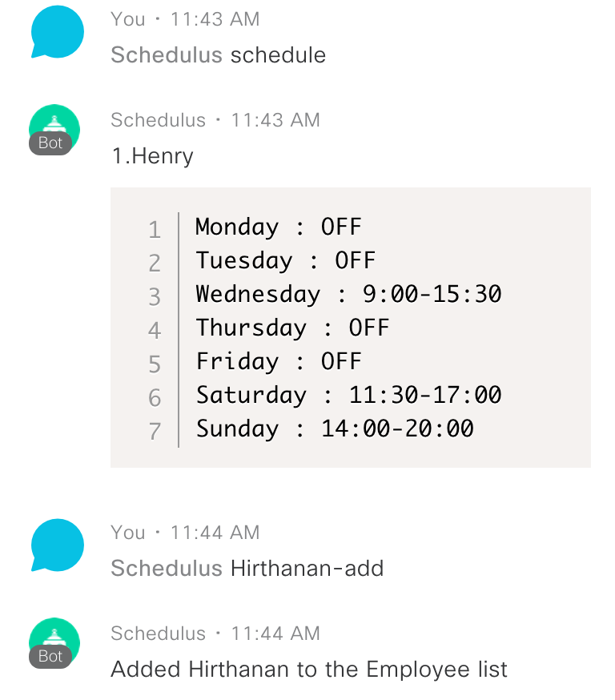Click 'Added Hirthanan to the Employee list' message

click(309, 670)
